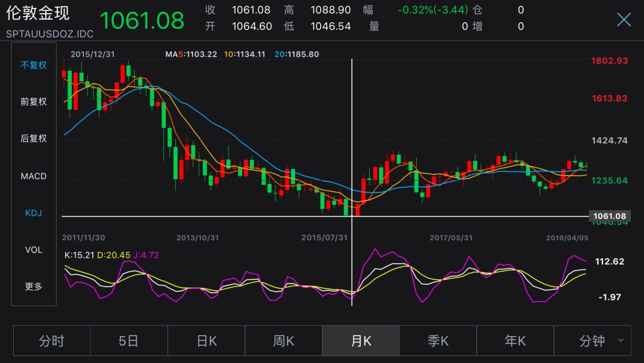Open the 分钟 minute interval dropdown
This screenshot has height=363, width=644.
point(592,341)
